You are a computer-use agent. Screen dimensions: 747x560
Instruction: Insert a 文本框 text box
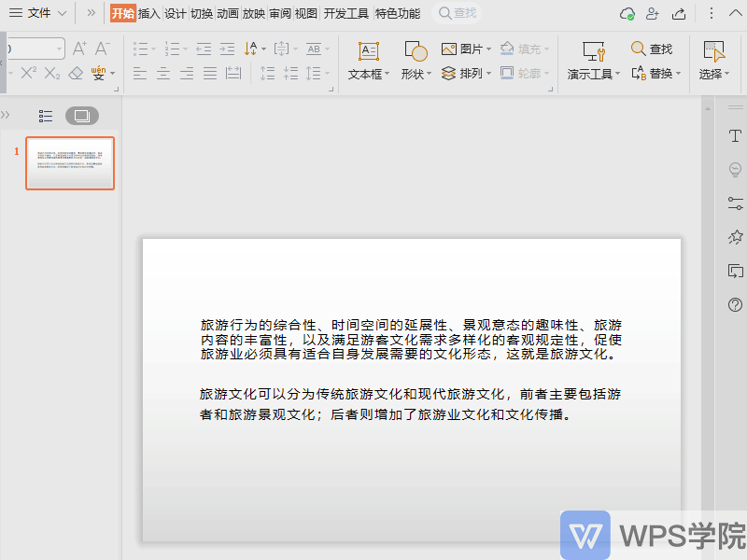tap(368, 61)
